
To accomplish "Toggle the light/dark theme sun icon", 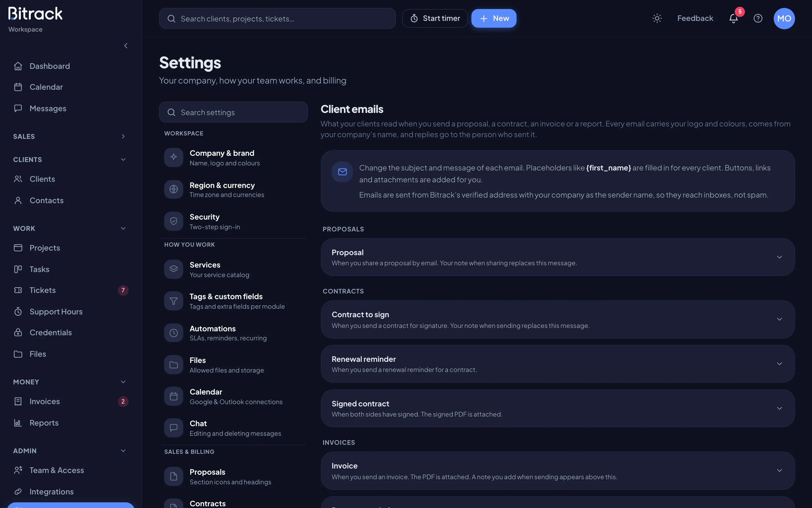I will point(657,18).
